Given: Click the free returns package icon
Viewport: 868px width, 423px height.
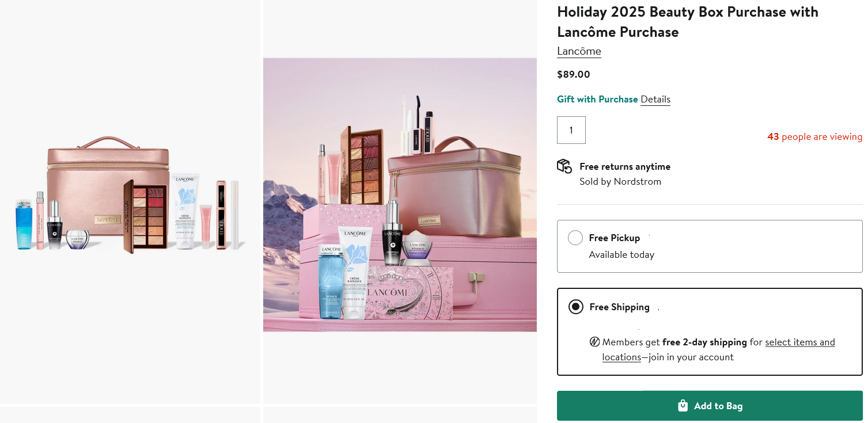Looking at the screenshot, I should (x=564, y=166).
